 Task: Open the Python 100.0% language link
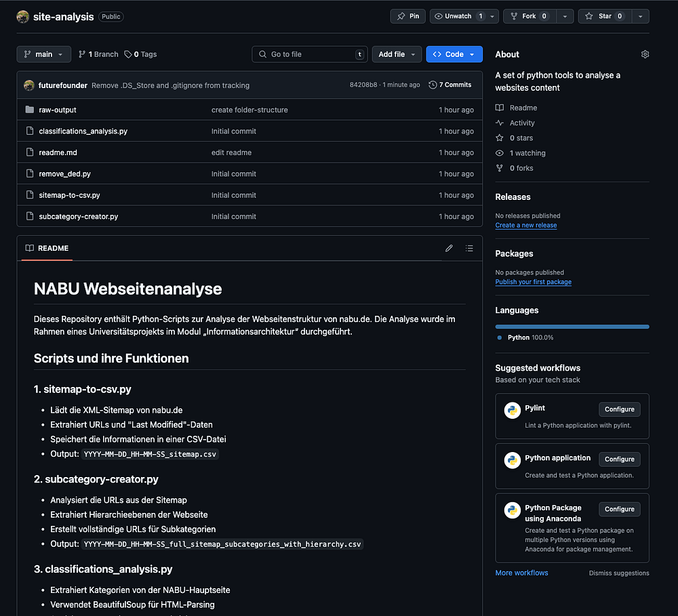click(525, 337)
